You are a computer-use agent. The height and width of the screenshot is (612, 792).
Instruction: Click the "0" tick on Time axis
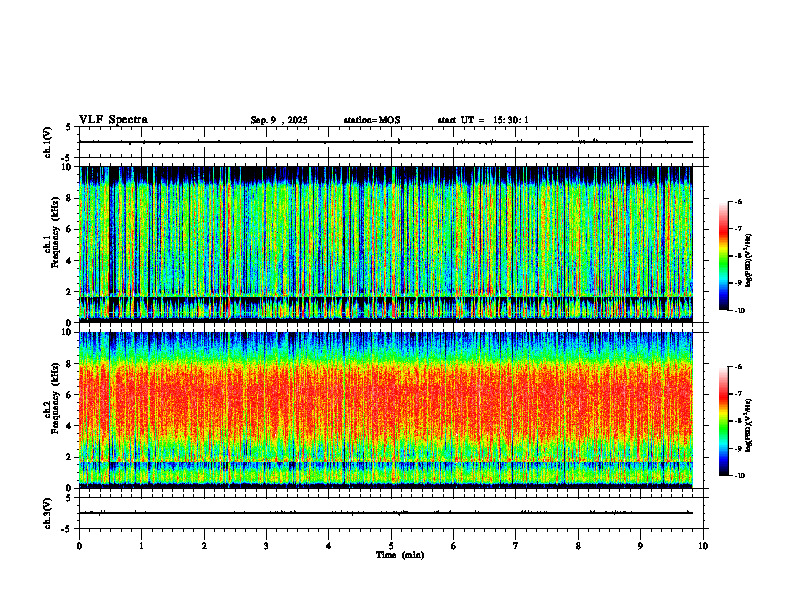[79, 546]
